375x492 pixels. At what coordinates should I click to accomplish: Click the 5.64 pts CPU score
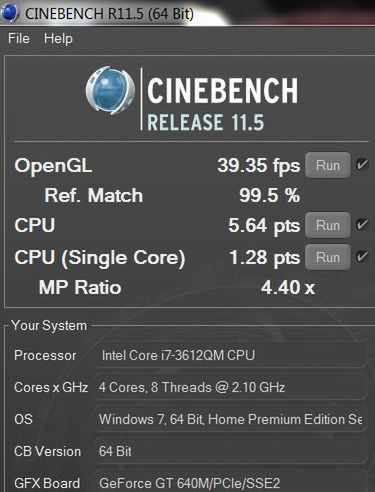(x=264, y=226)
